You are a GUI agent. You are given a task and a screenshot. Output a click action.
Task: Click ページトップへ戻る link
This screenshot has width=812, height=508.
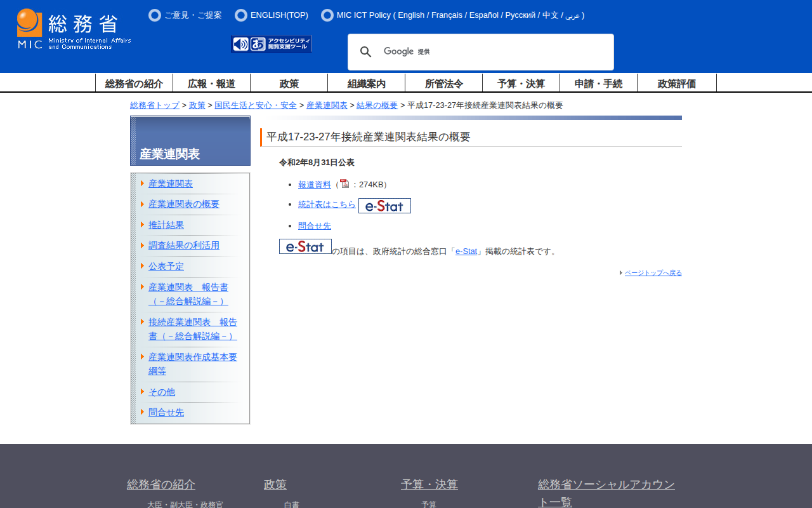[x=653, y=273]
